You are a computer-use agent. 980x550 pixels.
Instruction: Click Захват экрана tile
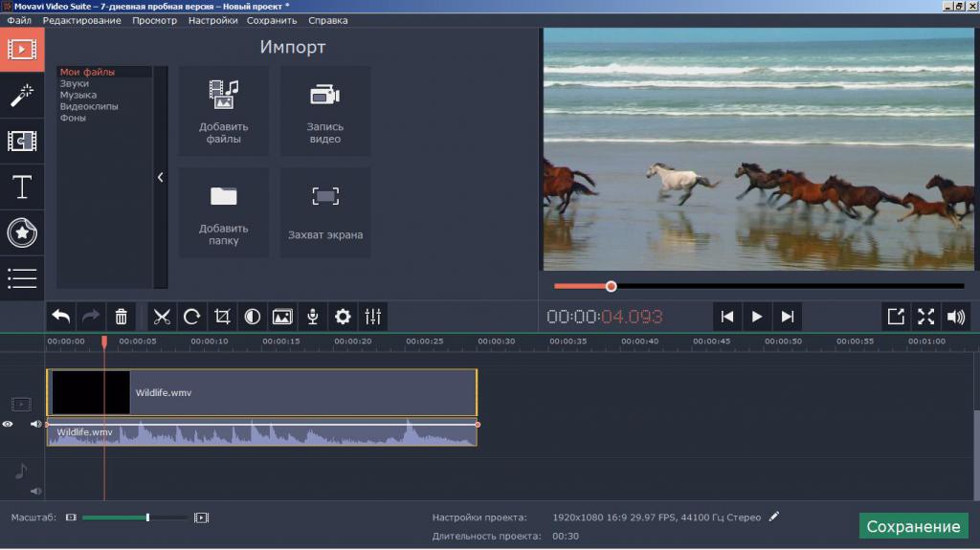tap(325, 213)
